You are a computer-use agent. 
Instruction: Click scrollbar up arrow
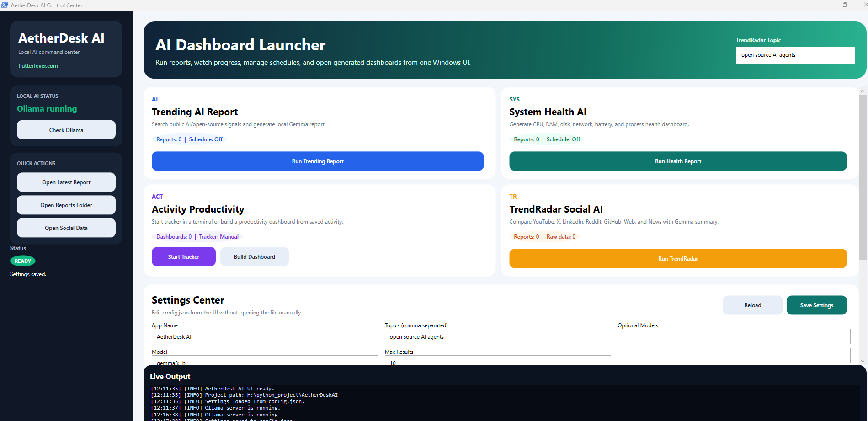tap(863, 91)
